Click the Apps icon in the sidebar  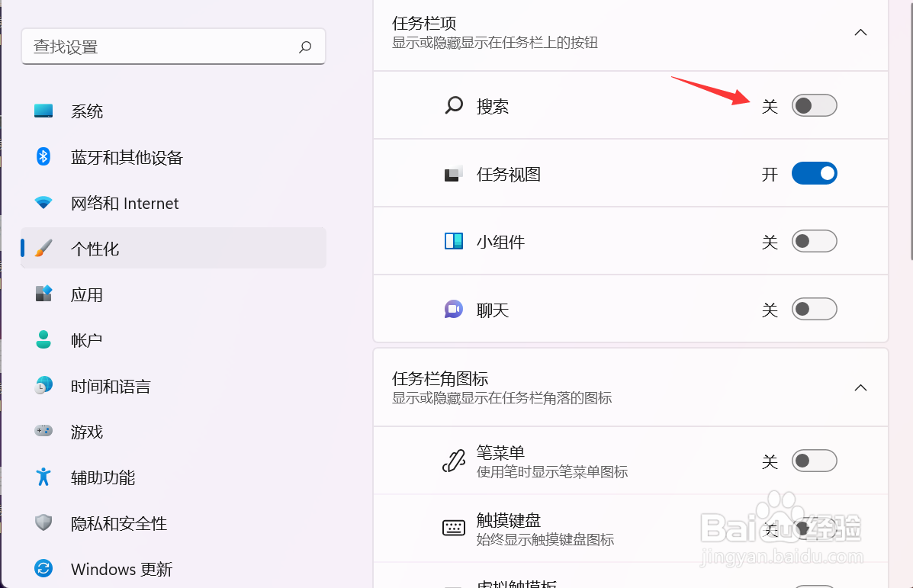click(x=43, y=294)
